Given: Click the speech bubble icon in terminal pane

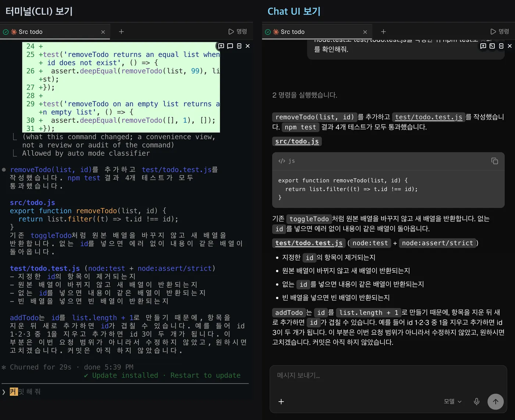Looking at the screenshot, I should click(x=230, y=46).
